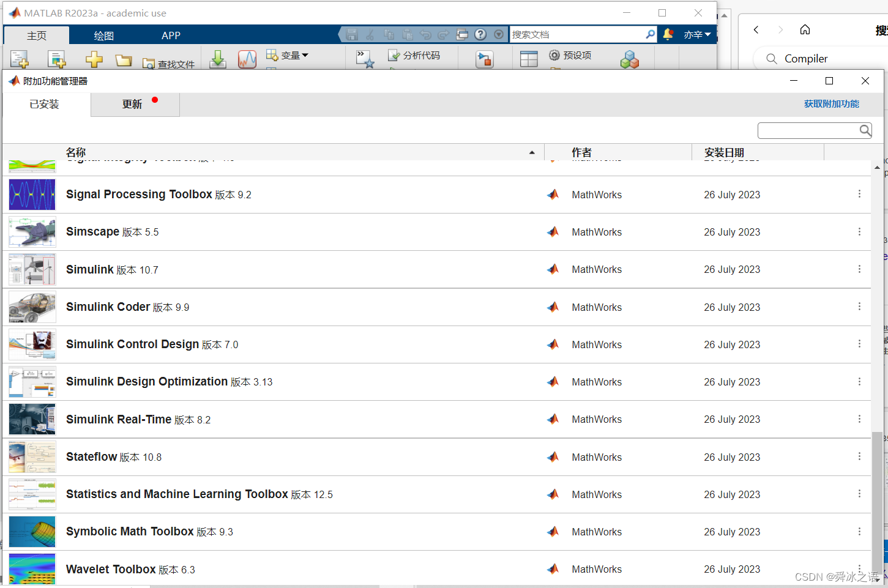
Task: Click Simulink Design Optimization name
Action: coord(147,382)
